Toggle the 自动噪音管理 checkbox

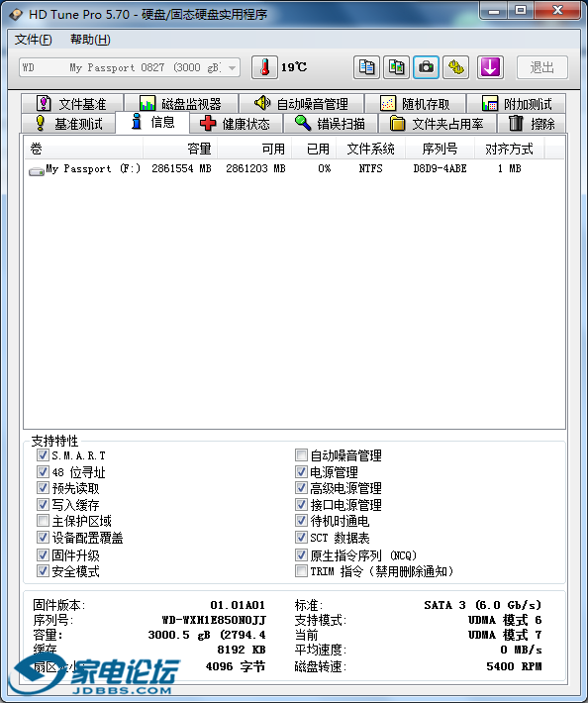pos(301,455)
